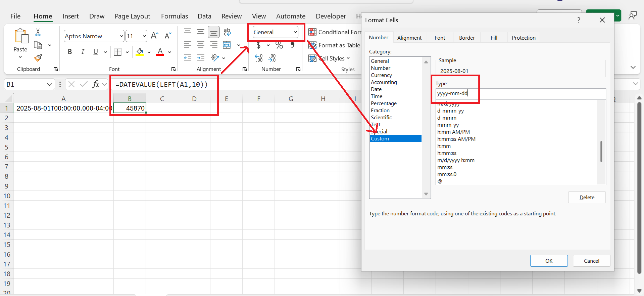
Task: Click OK in Format Cells dialog
Action: coord(549,261)
